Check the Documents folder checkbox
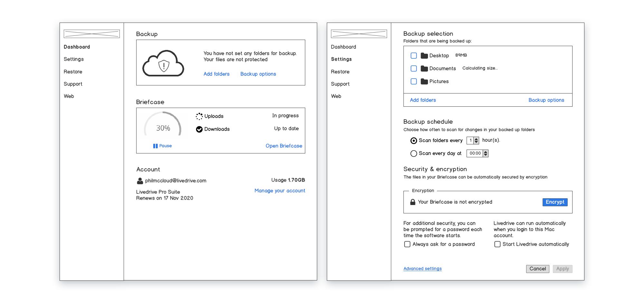Image resolution: width=644 pixels, height=303 pixels. (414, 69)
